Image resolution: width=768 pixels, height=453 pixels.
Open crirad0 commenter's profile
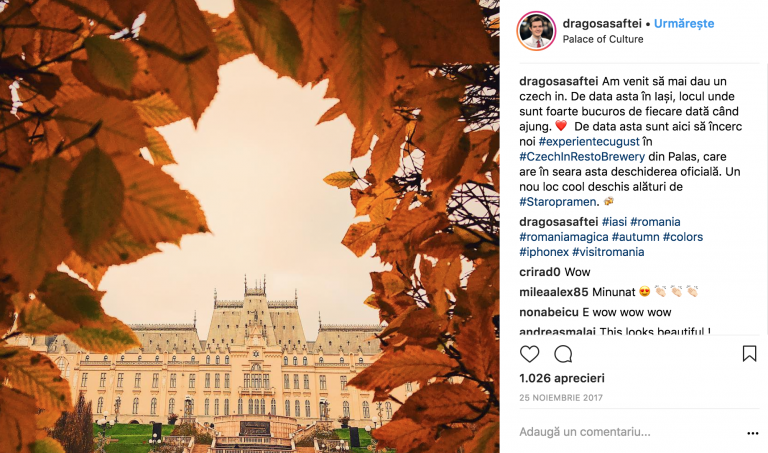click(540, 272)
